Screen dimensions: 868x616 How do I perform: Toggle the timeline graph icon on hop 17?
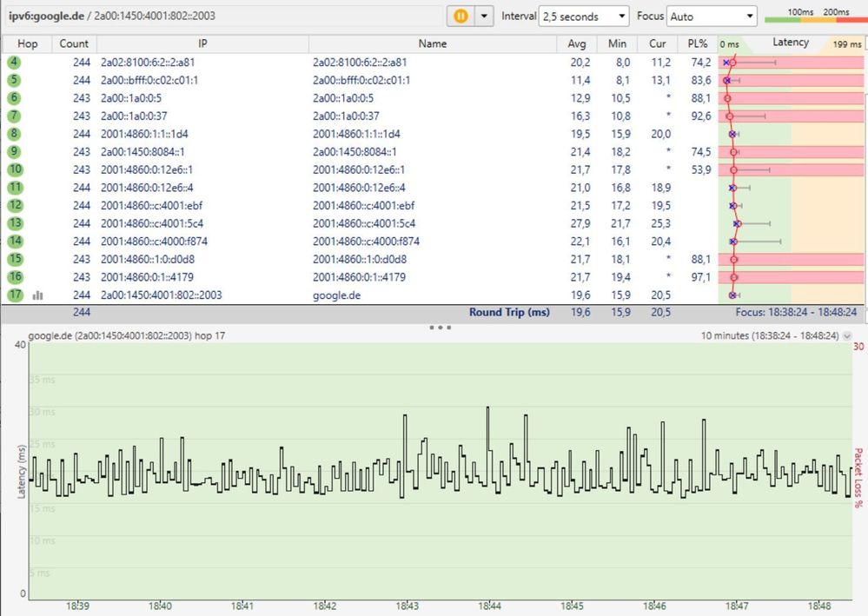(37, 295)
